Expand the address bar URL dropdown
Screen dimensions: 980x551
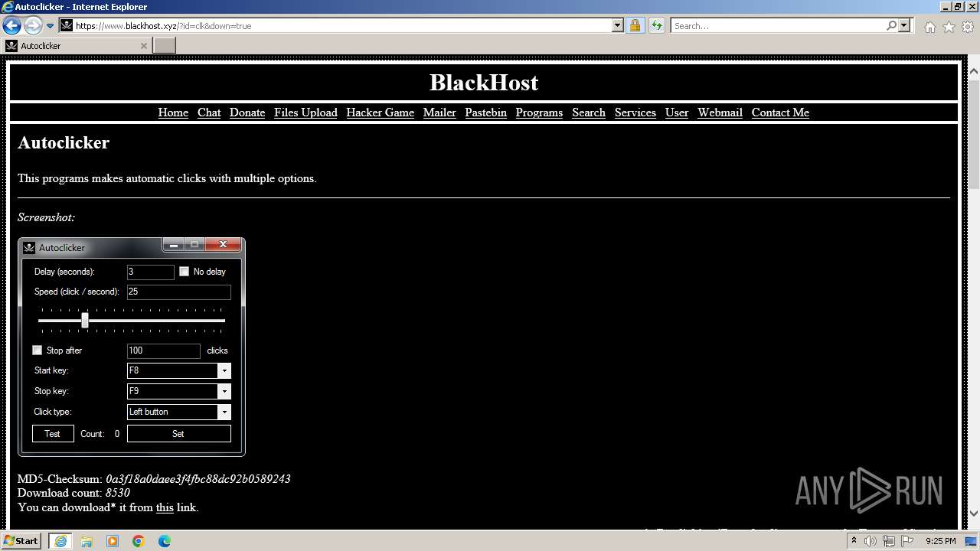point(618,25)
